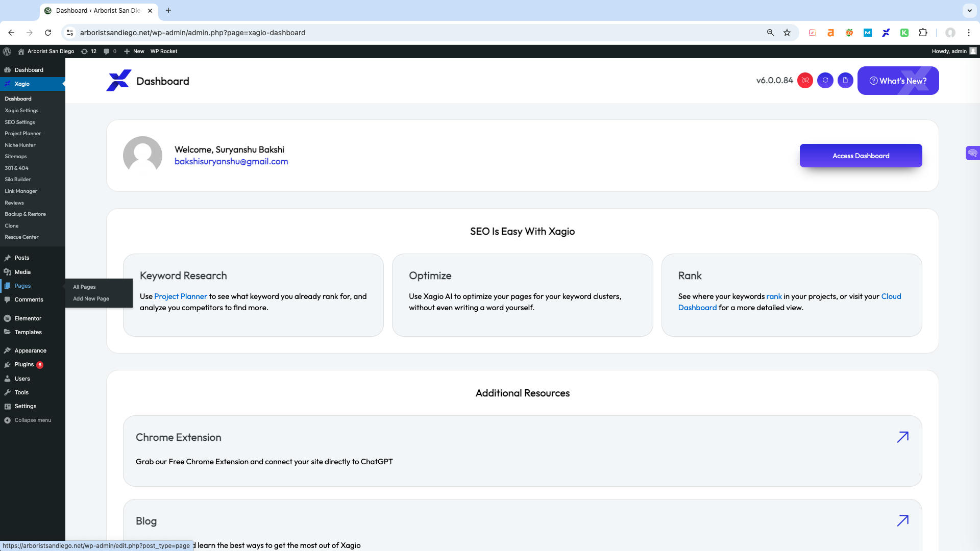Viewport: 980px width, 551px height.
Task: Open the Howdy, admin account menu
Action: click(x=954, y=51)
